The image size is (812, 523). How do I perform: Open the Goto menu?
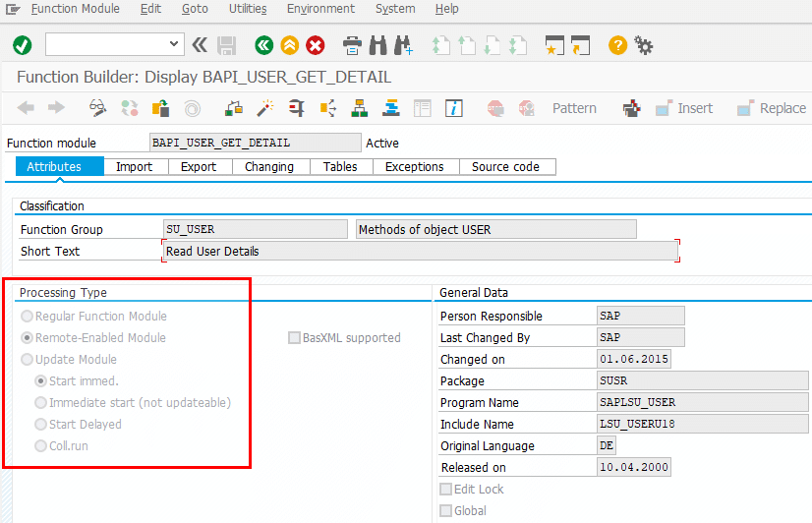pos(195,9)
